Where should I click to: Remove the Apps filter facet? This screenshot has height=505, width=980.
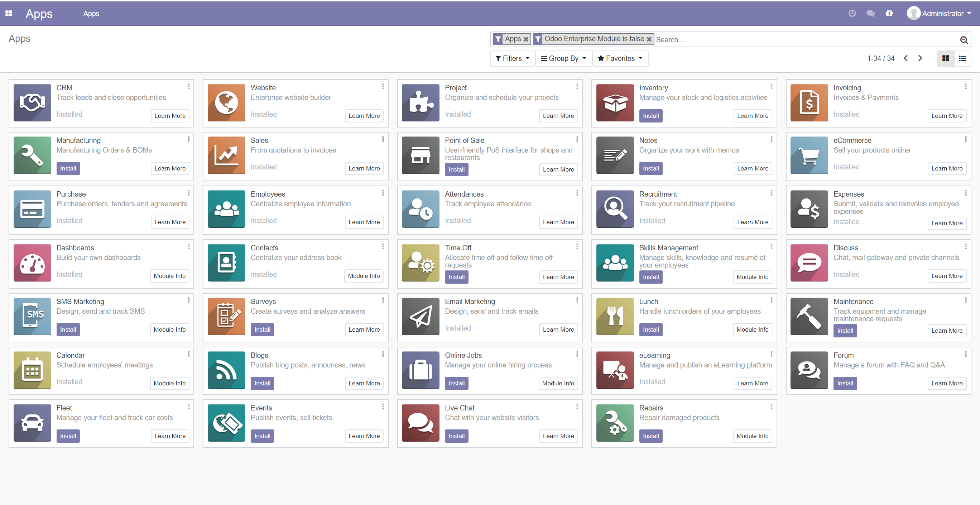click(526, 39)
